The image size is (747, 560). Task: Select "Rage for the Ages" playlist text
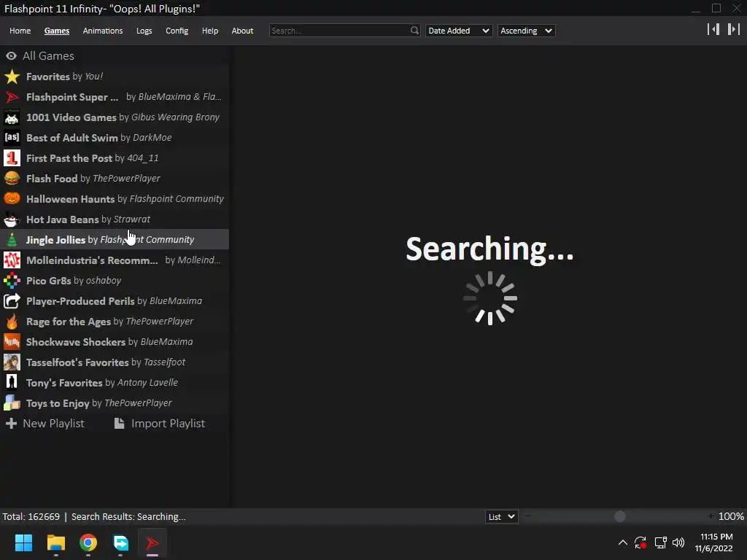point(68,322)
